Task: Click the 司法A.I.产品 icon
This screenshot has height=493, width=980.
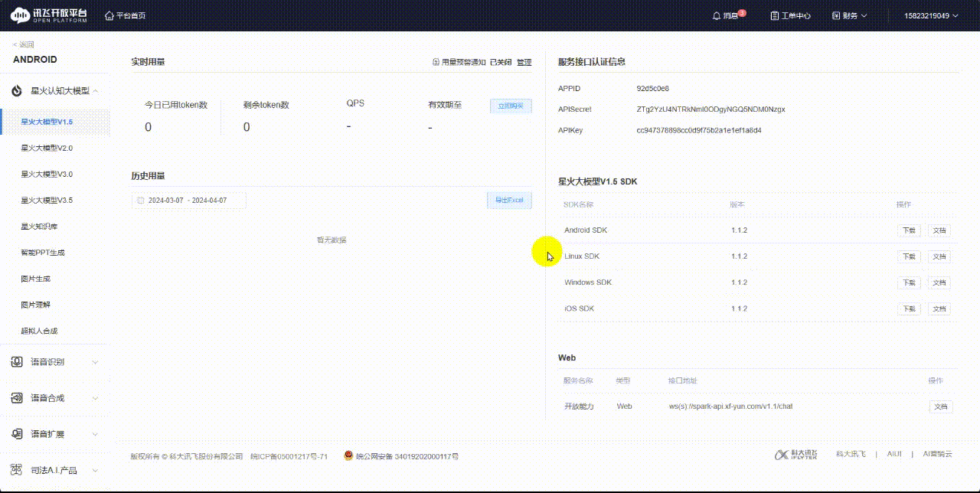Action: click(17, 470)
